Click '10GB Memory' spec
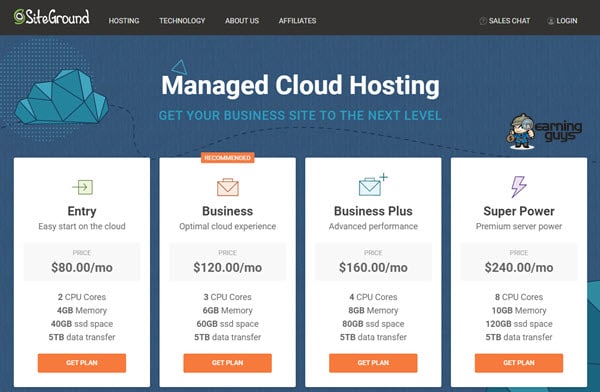The height and width of the screenshot is (392, 600). click(519, 310)
